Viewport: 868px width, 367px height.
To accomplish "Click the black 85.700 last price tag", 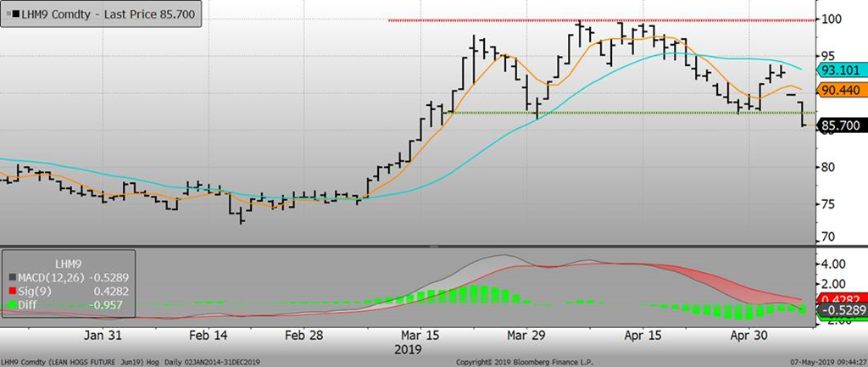I will click(x=838, y=125).
